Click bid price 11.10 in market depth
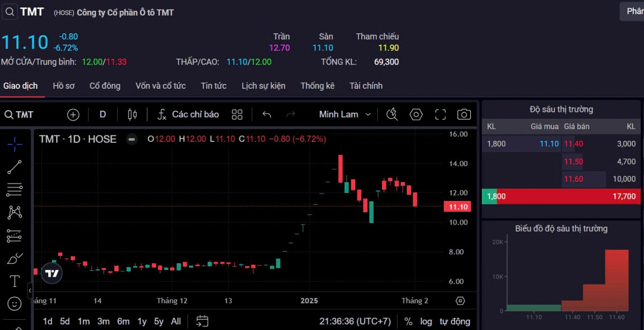Image resolution: width=644 pixels, height=330 pixels. [x=549, y=144]
